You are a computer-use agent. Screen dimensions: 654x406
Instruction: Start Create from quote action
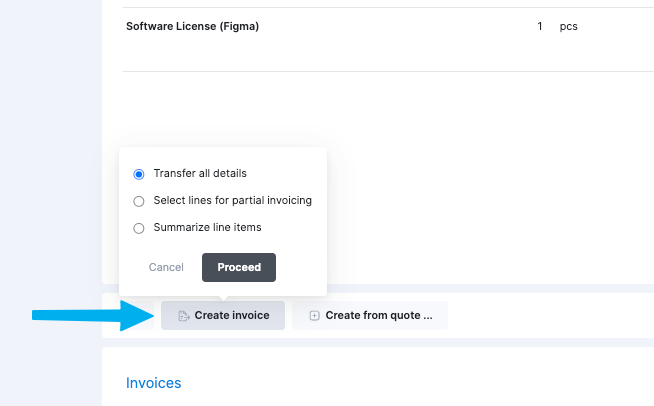click(x=370, y=315)
